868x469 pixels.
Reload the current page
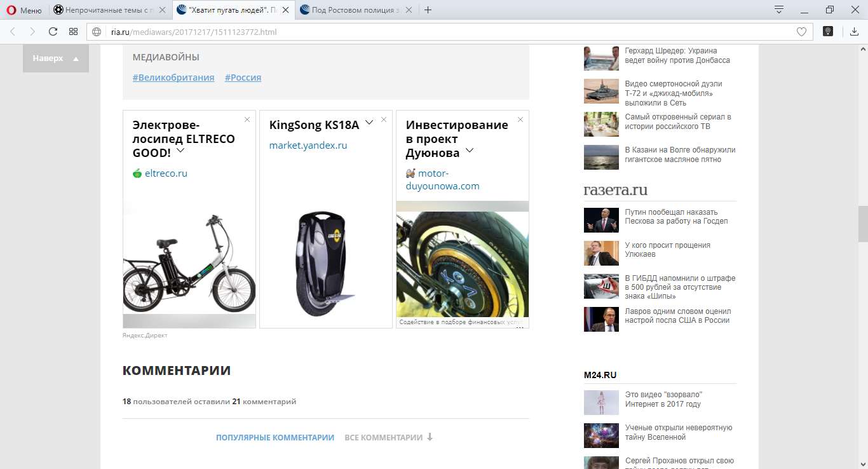click(x=53, y=32)
